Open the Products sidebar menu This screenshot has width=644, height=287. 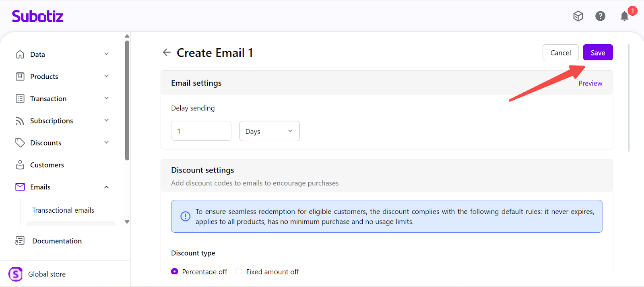pyautogui.click(x=44, y=76)
